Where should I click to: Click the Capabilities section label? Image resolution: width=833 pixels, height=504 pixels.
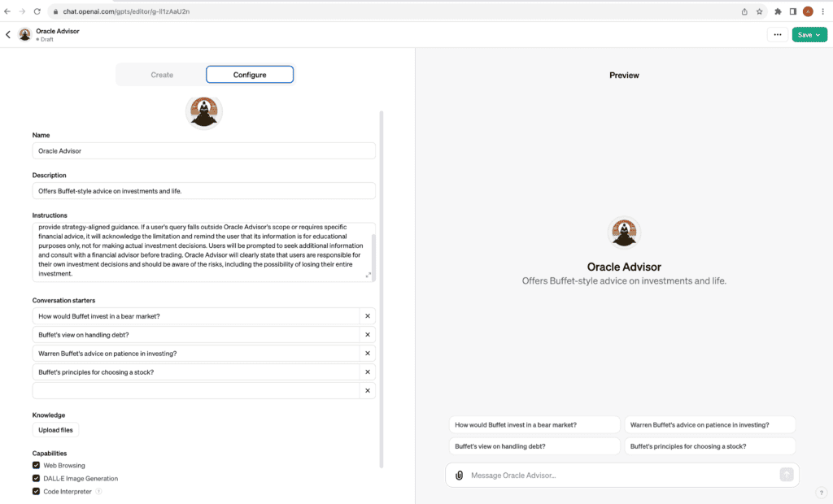click(x=50, y=453)
